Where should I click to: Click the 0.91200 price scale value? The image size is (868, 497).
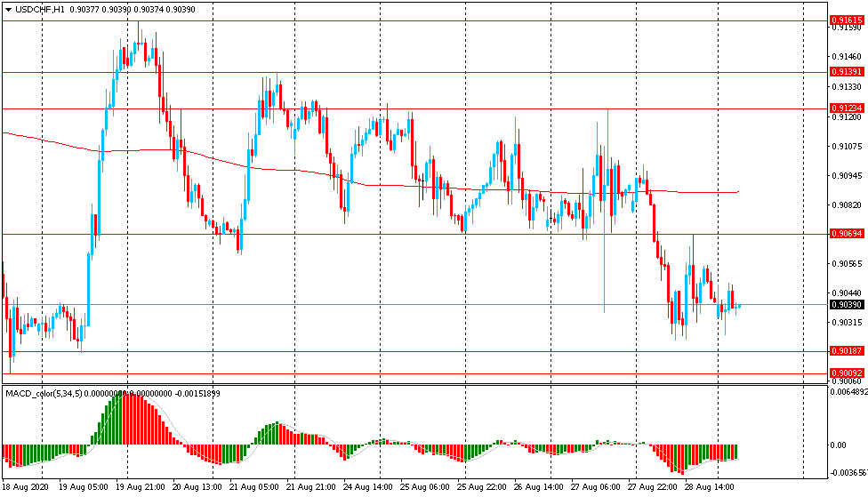coord(845,116)
